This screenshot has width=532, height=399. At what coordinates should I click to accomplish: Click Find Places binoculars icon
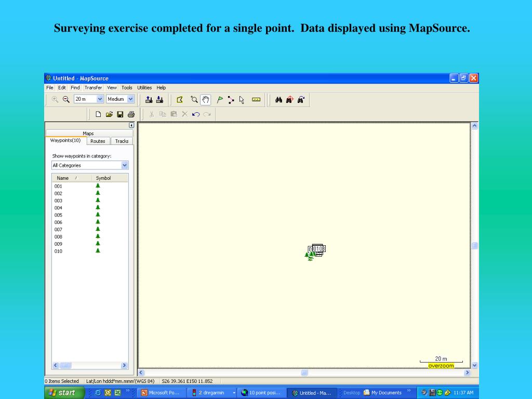tap(278, 100)
